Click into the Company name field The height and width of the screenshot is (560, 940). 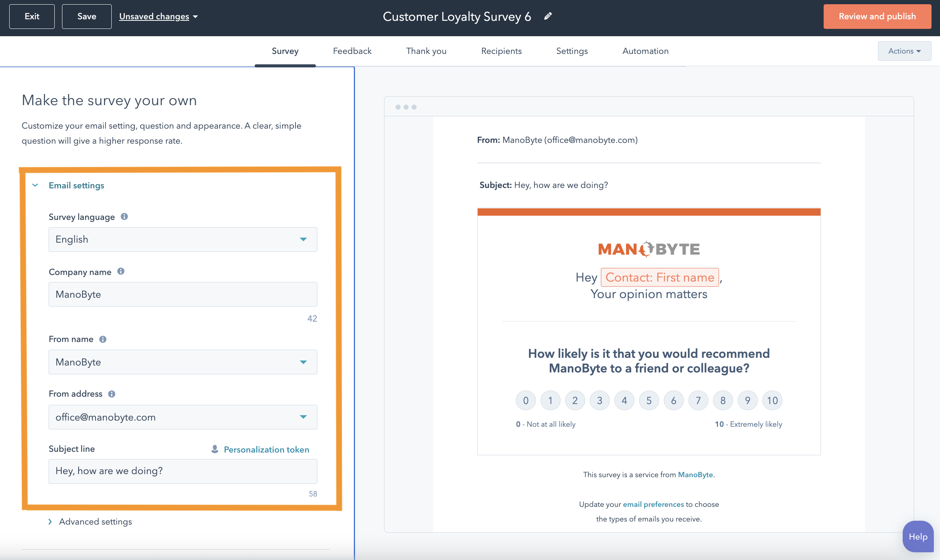[183, 294]
